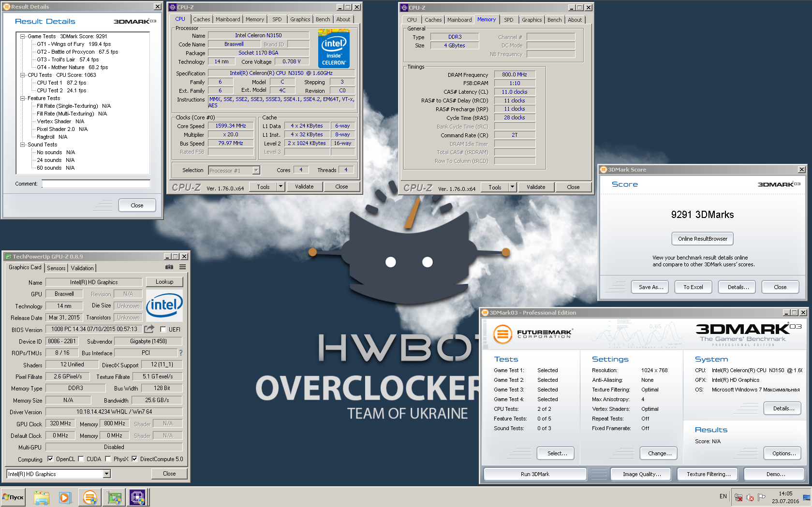Click the GPU-Z title bar icon
Viewport: 812px width, 507px height.
[8, 257]
